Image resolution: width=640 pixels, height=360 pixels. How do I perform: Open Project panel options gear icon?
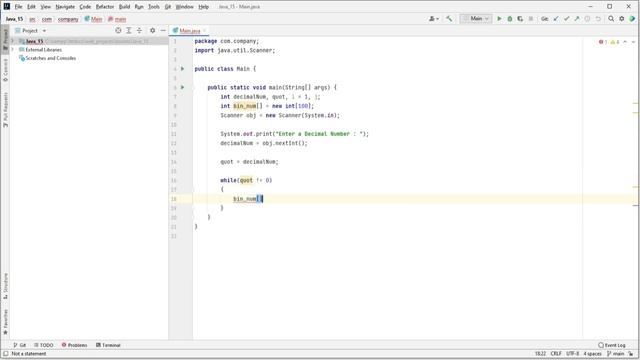point(152,31)
